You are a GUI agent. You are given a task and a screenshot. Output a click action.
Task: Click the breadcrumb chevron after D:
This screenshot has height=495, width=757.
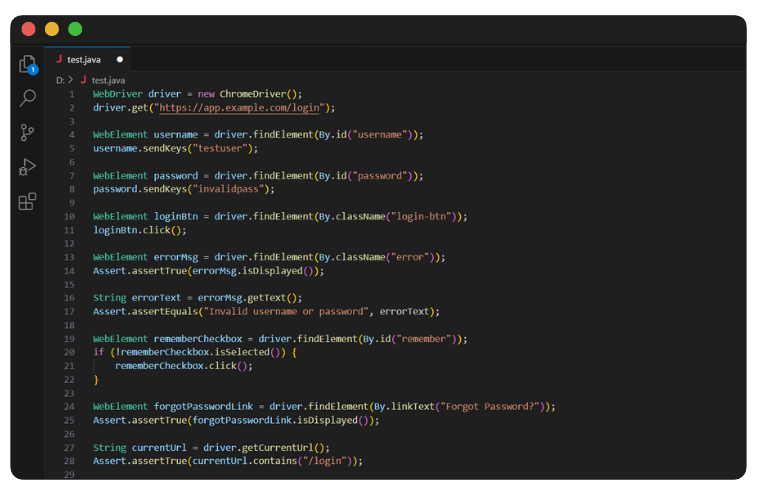70,80
